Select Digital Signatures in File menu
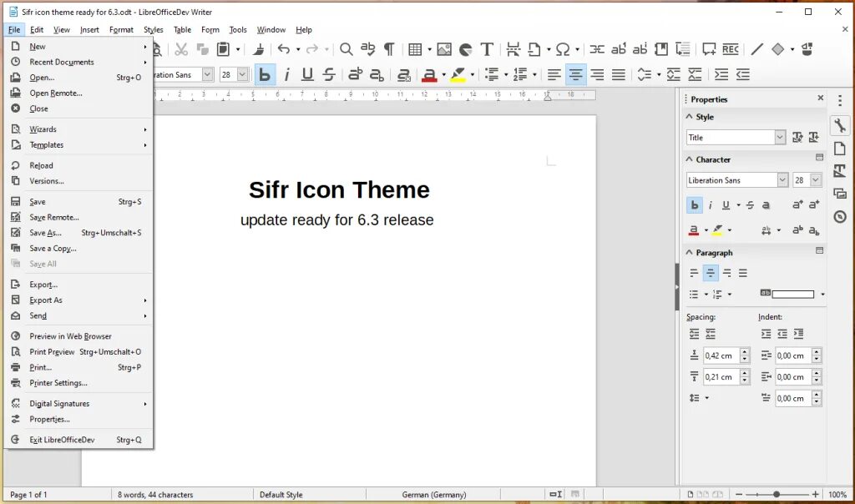Viewport: 855px width, 504px height. click(79, 404)
